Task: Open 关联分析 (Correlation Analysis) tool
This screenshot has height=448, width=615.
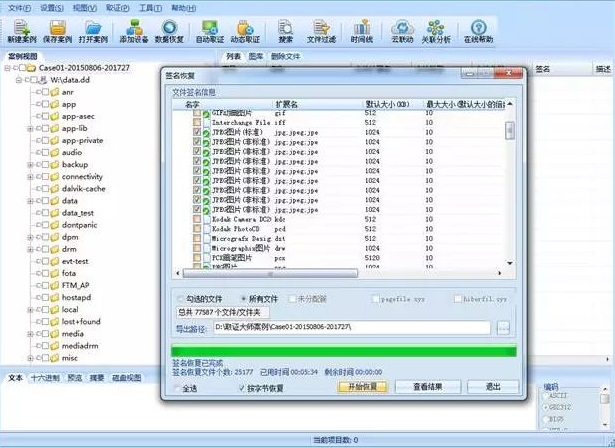Action: pyautogui.click(x=435, y=28)
